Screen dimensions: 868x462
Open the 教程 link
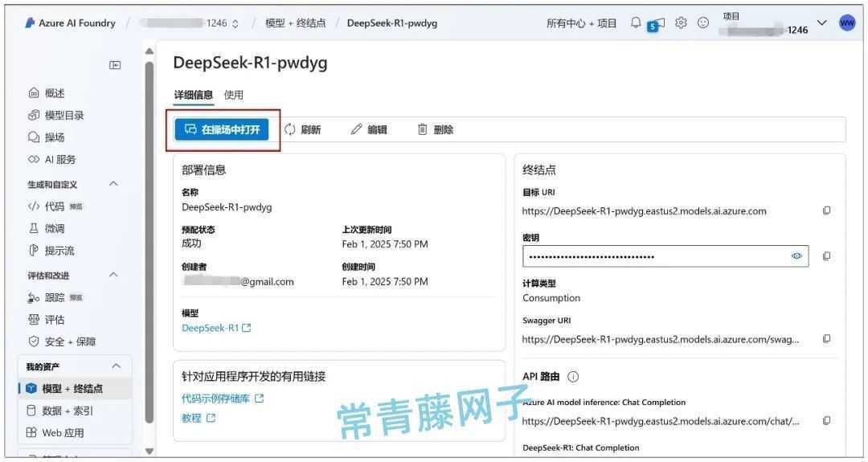click(x=199, y=419)
